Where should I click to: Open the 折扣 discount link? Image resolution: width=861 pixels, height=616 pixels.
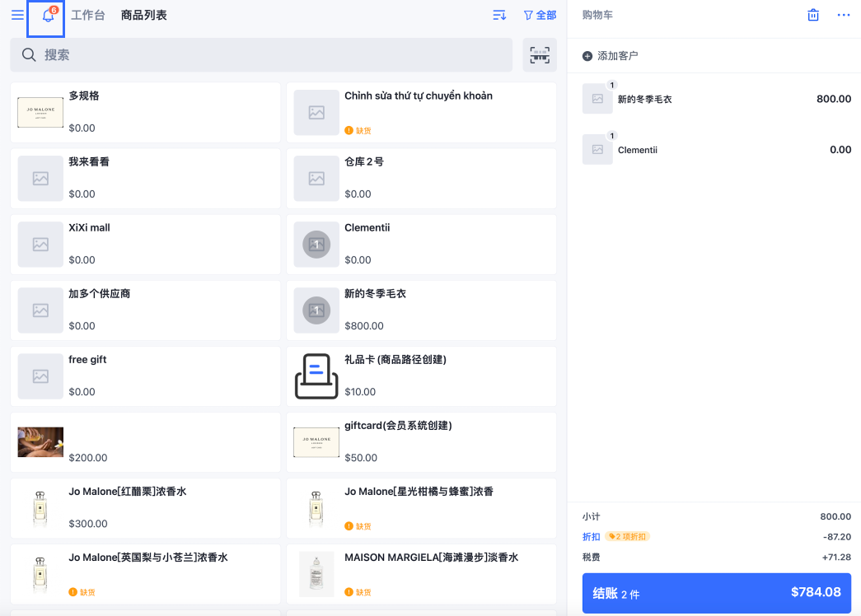[591, 536]
